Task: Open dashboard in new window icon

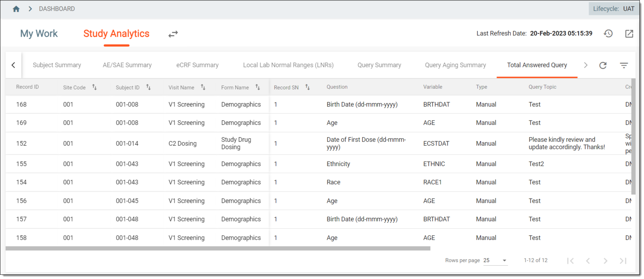Action: coord(629,34)
